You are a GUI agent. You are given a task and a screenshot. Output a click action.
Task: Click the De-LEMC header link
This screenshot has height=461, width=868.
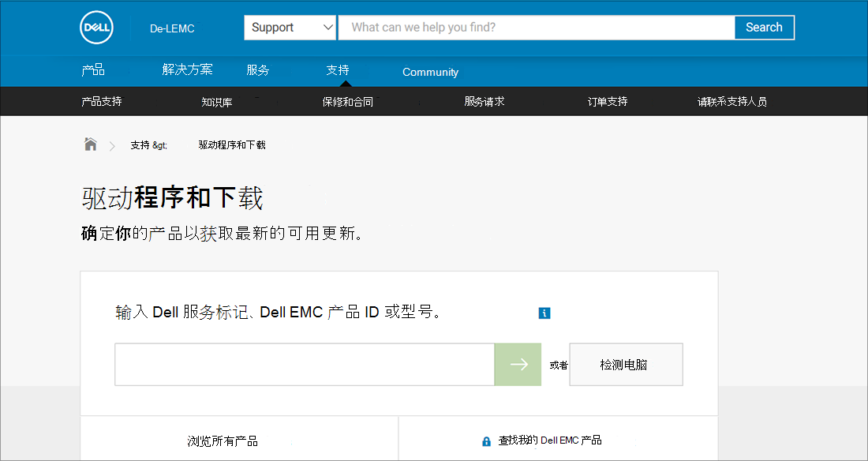(172, 28)
